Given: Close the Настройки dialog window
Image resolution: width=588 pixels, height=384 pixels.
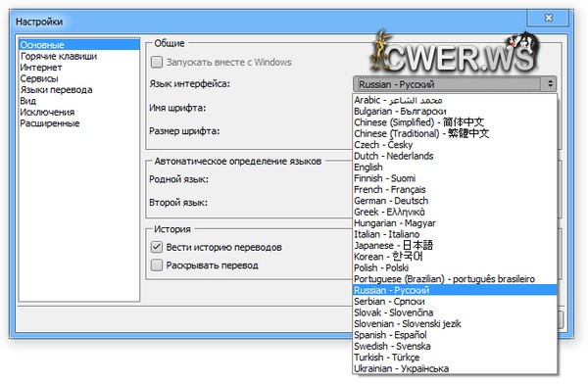Looking at the screenshot, I should [548, 18].
